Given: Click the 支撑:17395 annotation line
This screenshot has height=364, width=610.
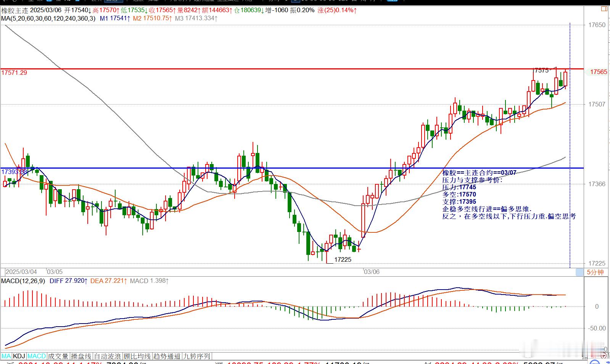Looking at the screenshot, I should pyautogui.click(x=459, y=202).
